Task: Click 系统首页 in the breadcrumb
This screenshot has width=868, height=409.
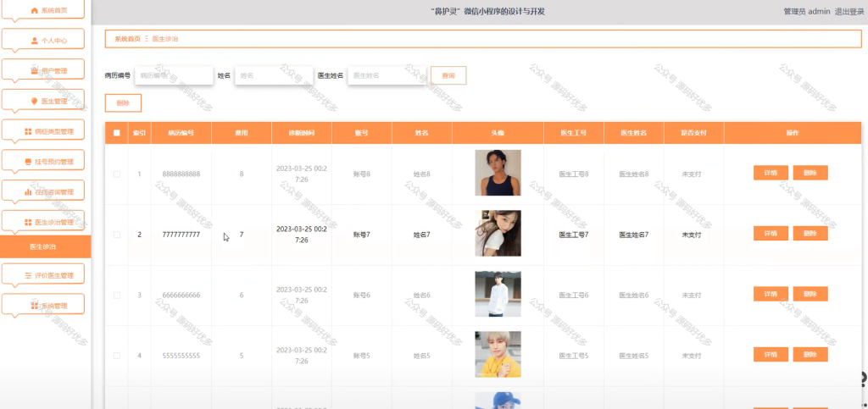Action: click(x=127, y=39)
